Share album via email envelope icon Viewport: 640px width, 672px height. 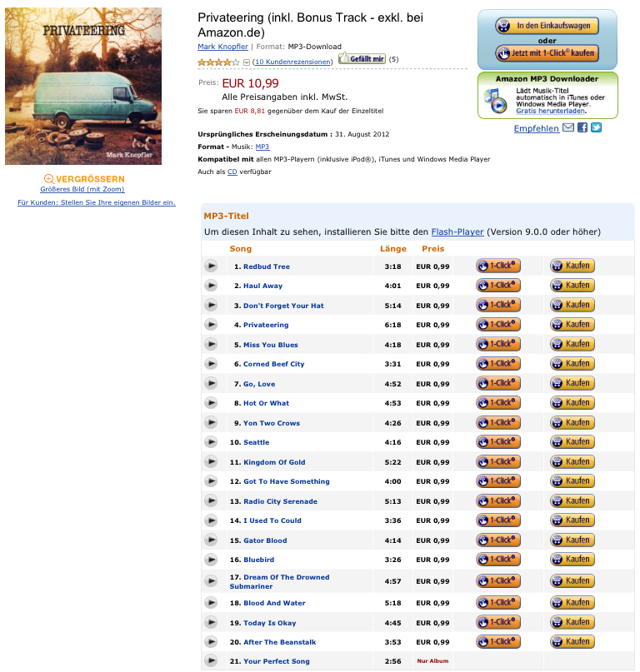[x=568, y=127]
